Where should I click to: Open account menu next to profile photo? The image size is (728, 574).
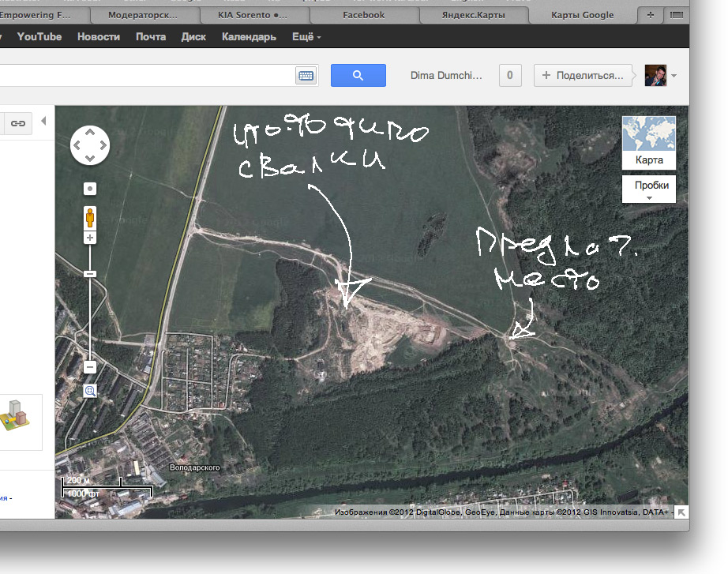[674, 76]
